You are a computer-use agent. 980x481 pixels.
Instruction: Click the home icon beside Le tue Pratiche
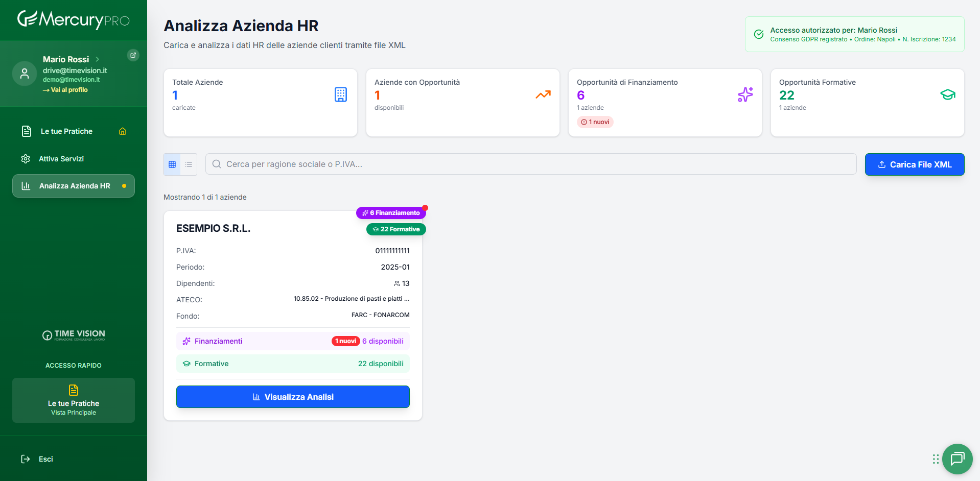pos(123,131)
